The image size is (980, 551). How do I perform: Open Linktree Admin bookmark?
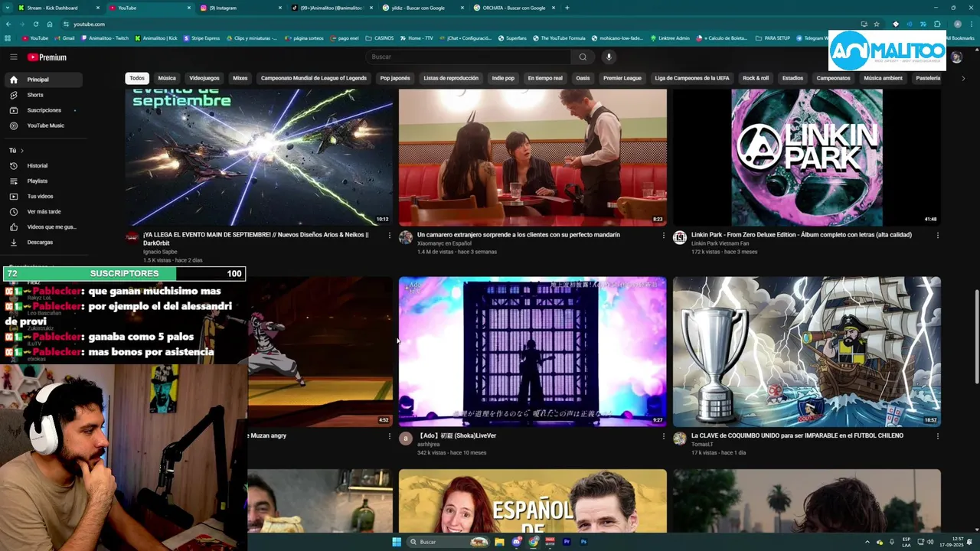click(x=670, y=38)
